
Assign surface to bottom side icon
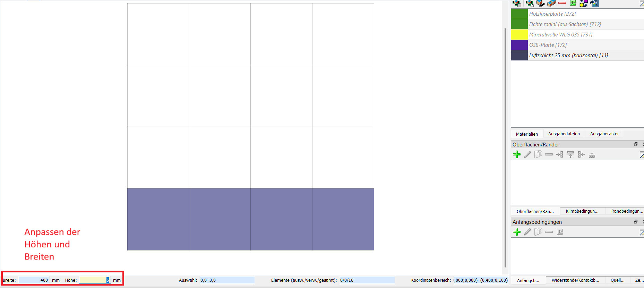[592, 154]
